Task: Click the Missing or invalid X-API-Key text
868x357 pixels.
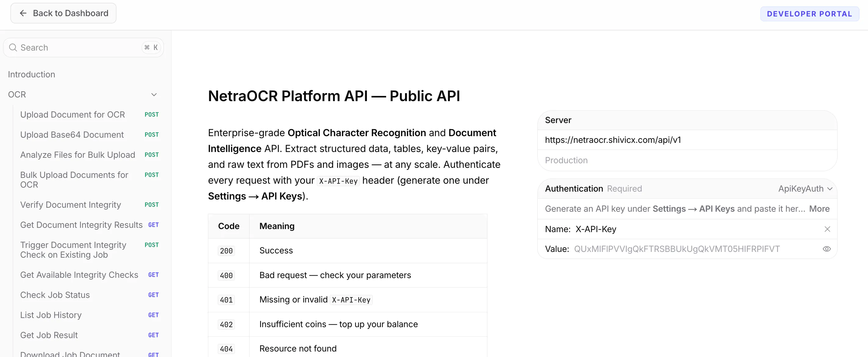Action: (x=316, y=300)
